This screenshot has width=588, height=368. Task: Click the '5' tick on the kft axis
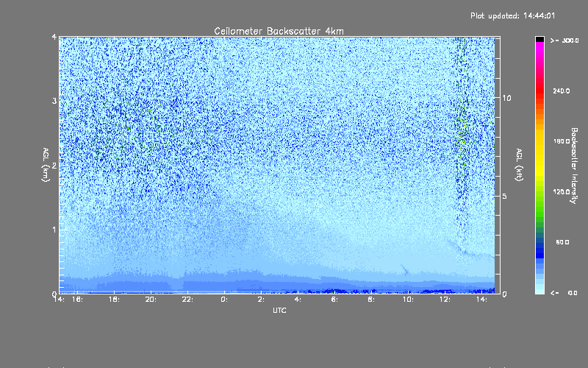(504, 197)
